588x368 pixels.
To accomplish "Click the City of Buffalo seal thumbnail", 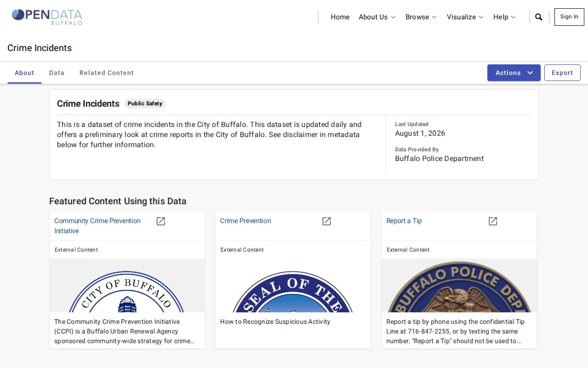I will 127,286.
